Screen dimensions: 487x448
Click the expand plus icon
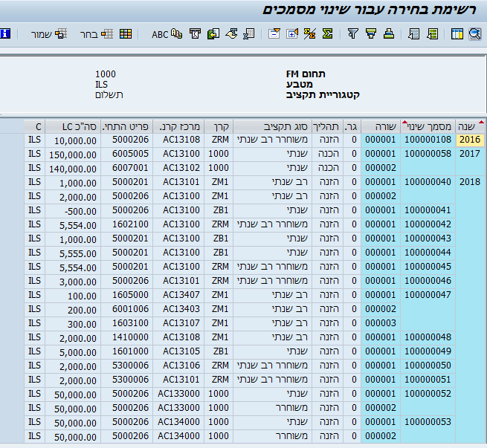[292, 33]
